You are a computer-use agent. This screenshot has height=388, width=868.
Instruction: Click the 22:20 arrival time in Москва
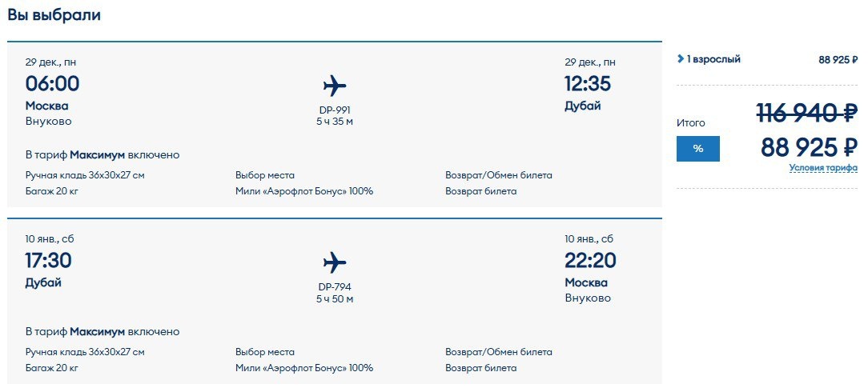point(591,260)
